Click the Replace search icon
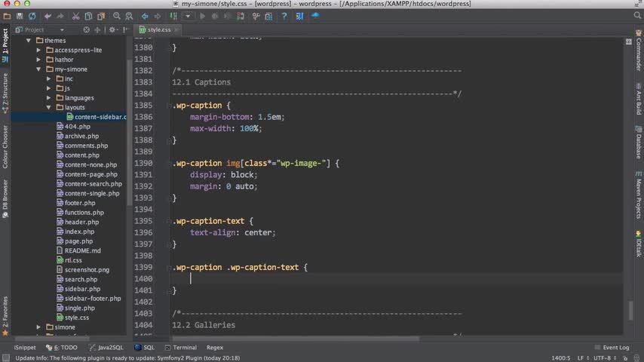644x362 pixels. [129, 16]
